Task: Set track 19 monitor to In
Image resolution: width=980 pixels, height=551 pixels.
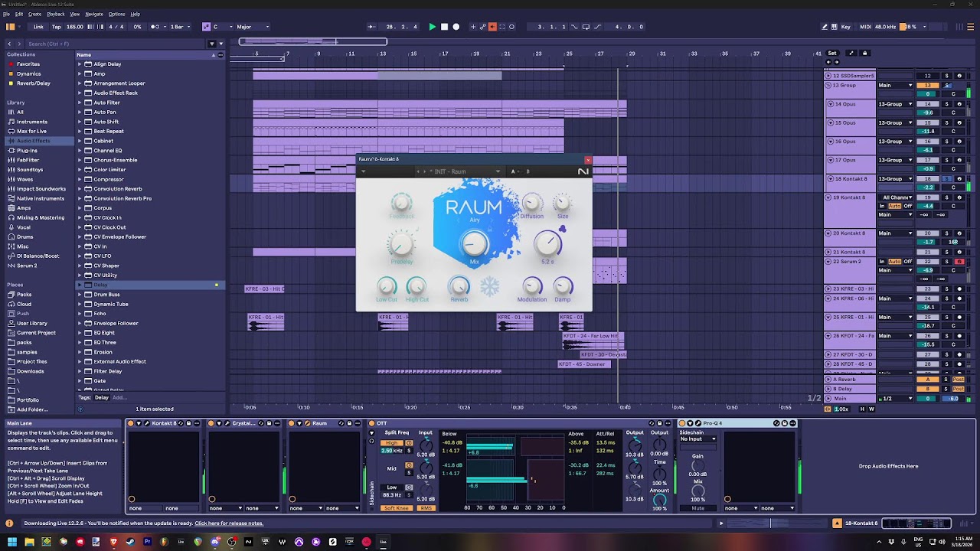Action: pyautogui.click(x=882, y=207)
